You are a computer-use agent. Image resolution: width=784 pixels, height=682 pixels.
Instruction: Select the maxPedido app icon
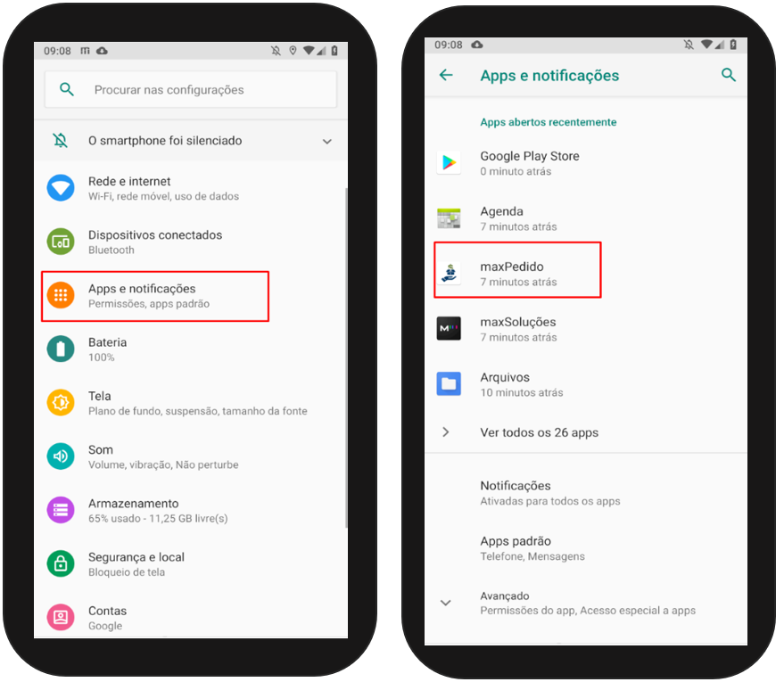pos(449,274)
